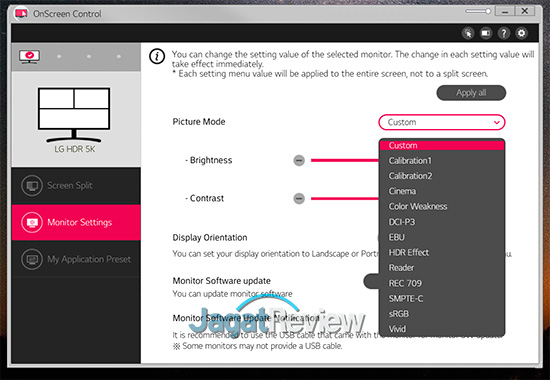Open the Monitor Settings tab
This screenshot has width=550, height=380.
coord(76,222)
